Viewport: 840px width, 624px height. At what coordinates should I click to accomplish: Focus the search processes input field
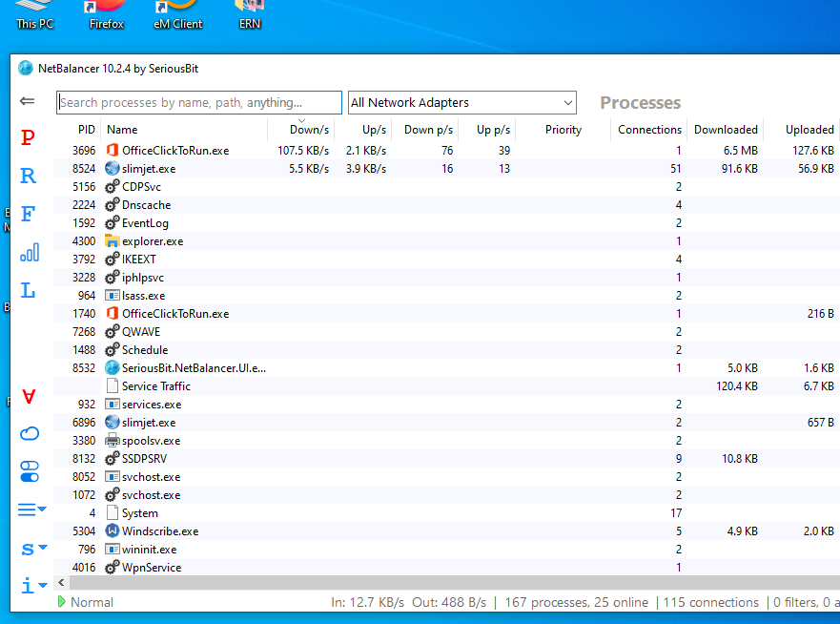[x=198, y=102]
